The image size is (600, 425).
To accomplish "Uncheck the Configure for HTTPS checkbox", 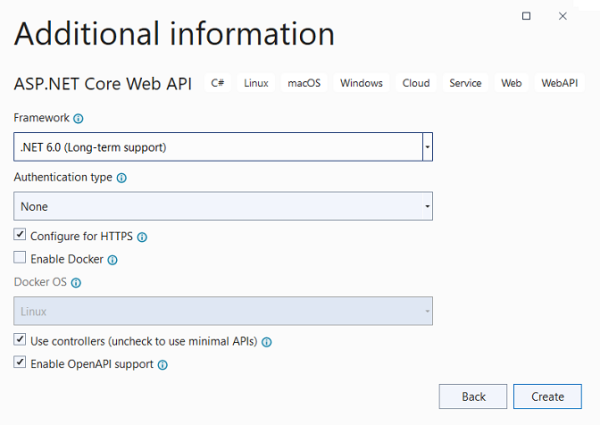I will coord(20,236).
